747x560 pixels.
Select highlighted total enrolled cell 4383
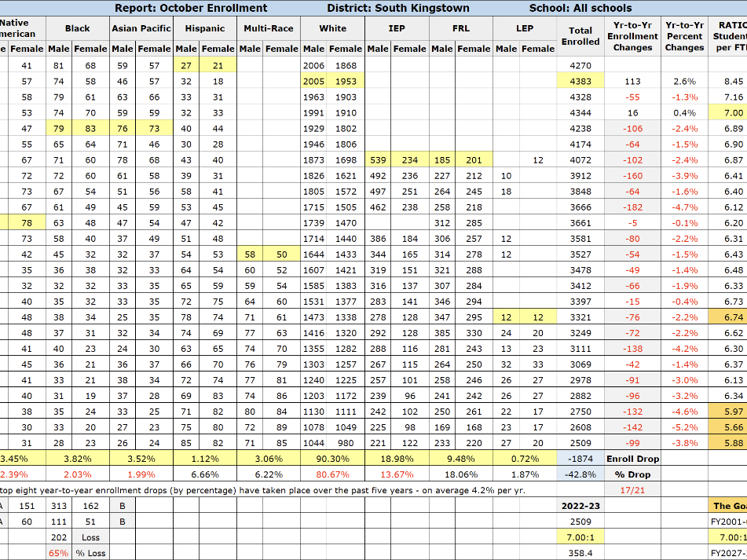click(x=580, y=82)
